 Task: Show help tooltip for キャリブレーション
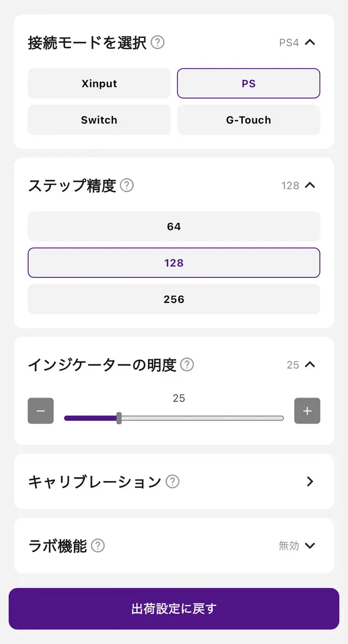(x=172, y=481)
